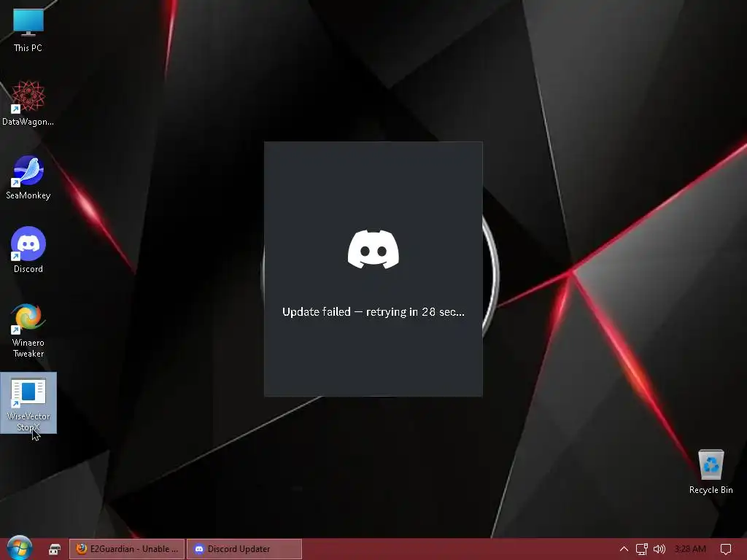Select the Winaero Tweaker desktop shortcut
Viewport: 747px width, 560px height.
28,330
